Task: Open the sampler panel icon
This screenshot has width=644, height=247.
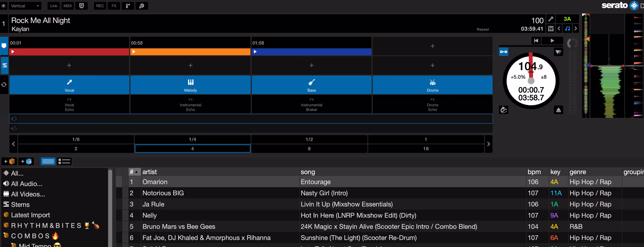Action: (x=128, y=6)
